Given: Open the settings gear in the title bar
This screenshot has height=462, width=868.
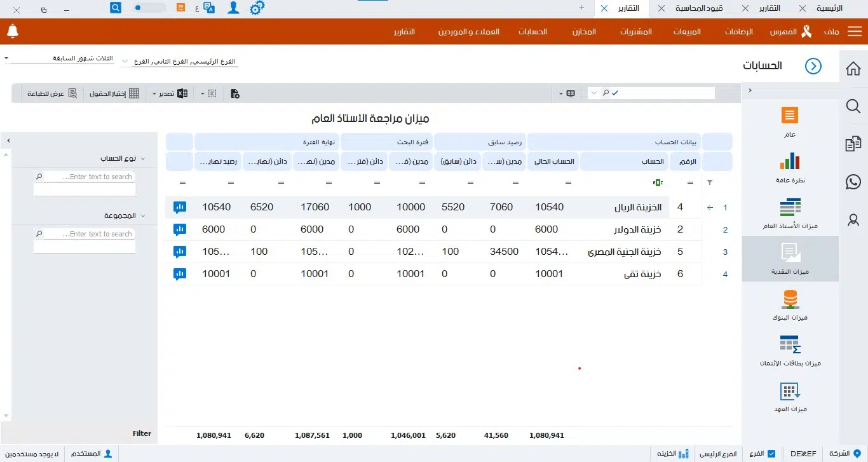Looking at the screenshot, I should 257,8.
